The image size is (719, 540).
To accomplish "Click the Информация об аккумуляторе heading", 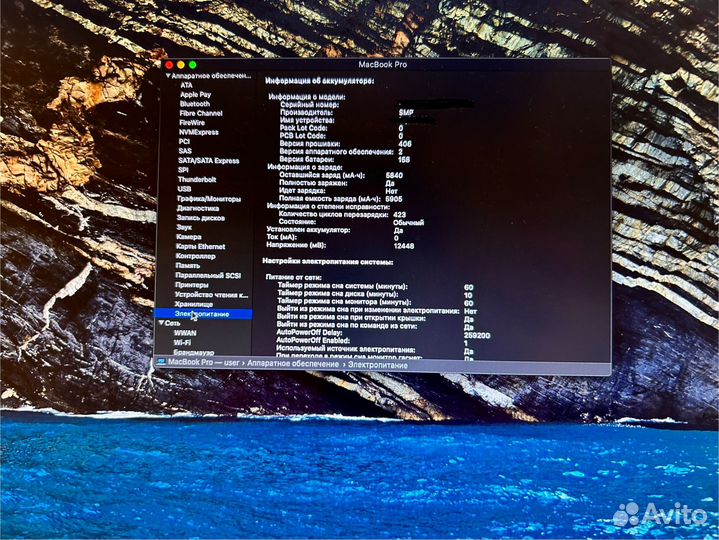I will (320, 81).
